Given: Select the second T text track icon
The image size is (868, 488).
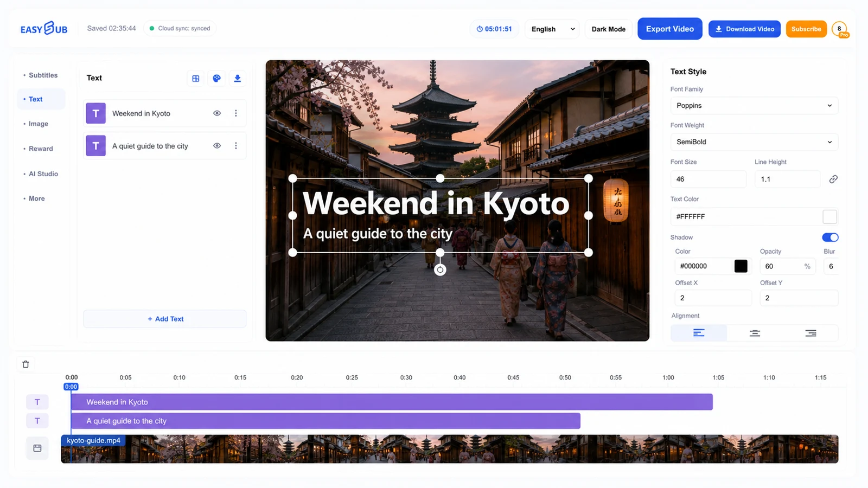Looking at the screenshot, I should coord(37,421).
